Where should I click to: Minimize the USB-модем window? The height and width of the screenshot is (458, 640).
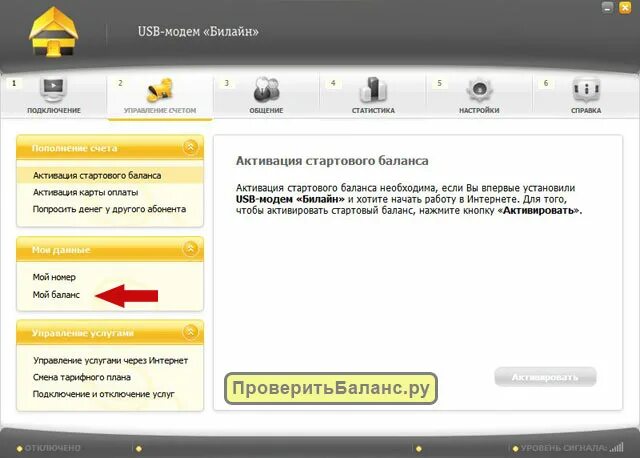point(607,8)
